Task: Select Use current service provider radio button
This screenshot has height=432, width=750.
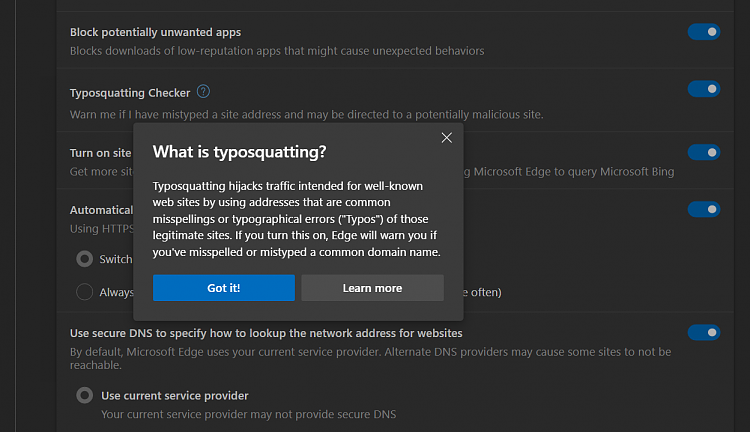Action: (85, 396)
